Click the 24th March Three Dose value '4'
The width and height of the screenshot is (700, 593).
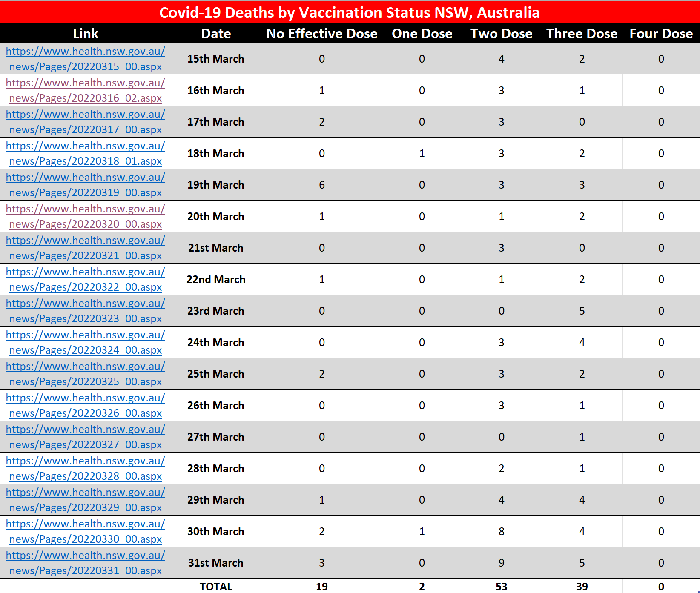pyautogui.click(x=582, y=342)
